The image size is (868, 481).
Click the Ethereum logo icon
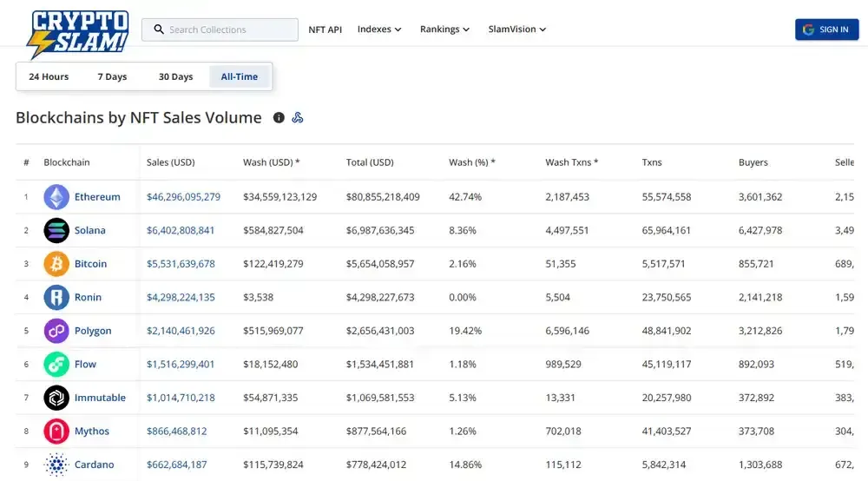56,197
